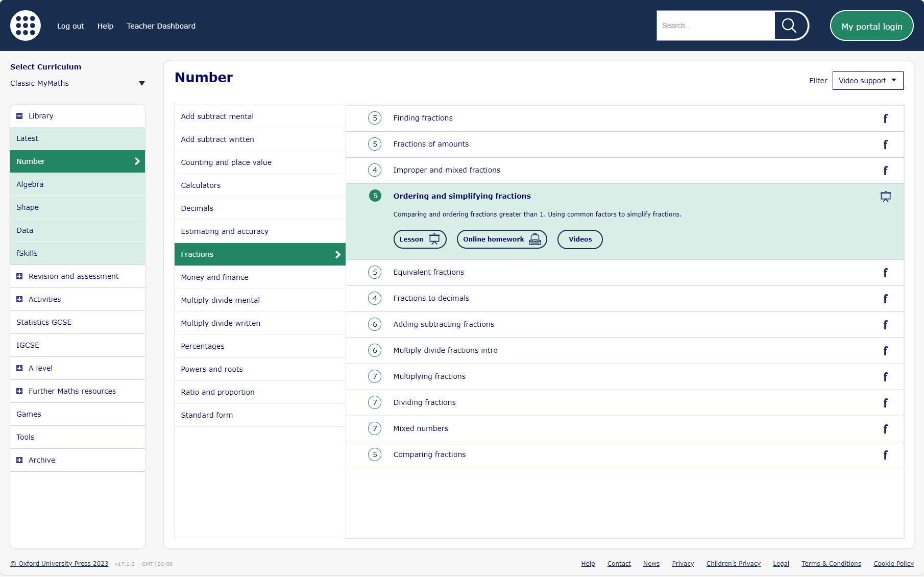Open Statistics GCSE sidebar item

pyautogui.click(x=78, y=322)
